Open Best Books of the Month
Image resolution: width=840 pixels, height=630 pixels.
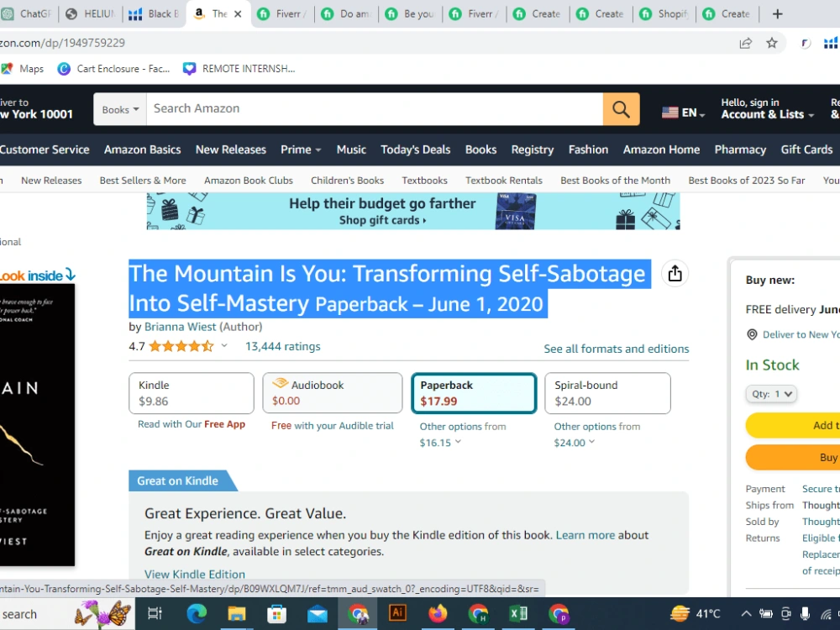[x=615, y=181]
